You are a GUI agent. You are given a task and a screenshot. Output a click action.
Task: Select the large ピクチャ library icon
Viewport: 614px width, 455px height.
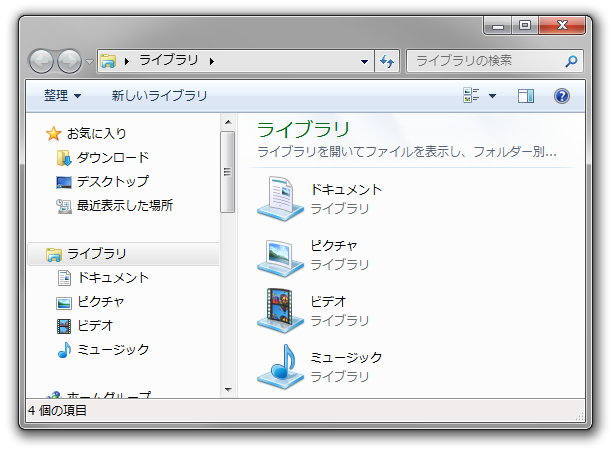click(x=280, y=257)
